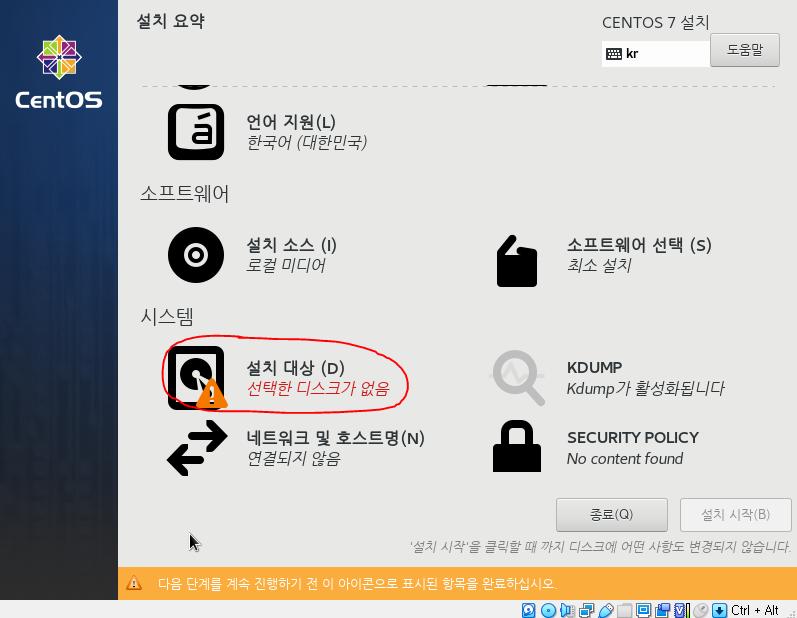797x618 pixels.
Task: Click the VirtualBox network adapters status icon
Action: point(586,610)
